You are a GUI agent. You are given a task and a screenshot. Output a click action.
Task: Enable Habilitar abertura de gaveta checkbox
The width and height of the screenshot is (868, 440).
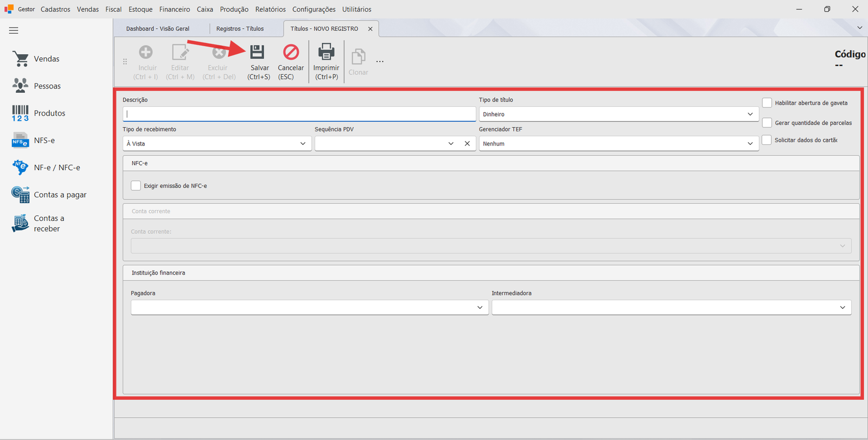767,103
